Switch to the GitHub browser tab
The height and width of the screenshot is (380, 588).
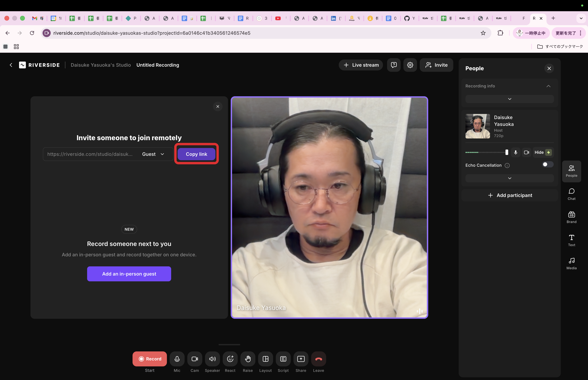(x=410, y=18)
